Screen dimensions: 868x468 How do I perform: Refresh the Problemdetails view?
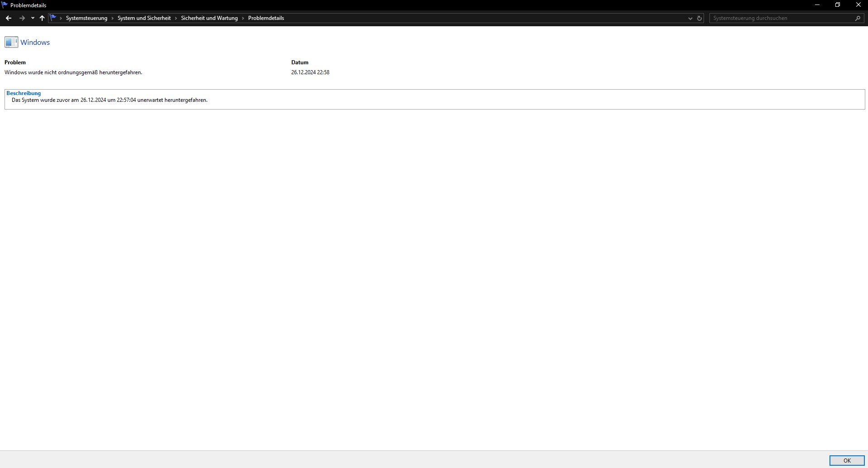click(699, 18)
